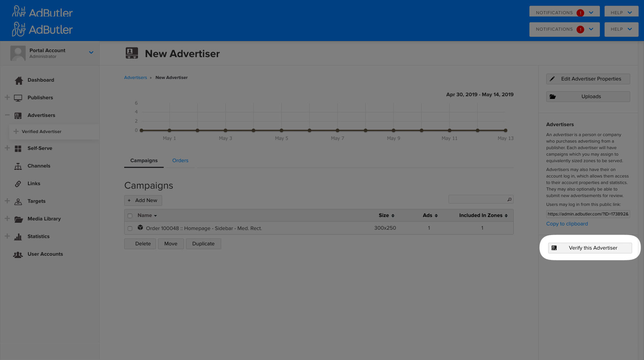644x360 pixels.
Task: Click the Verify this Advertiser button
Action: (590, 248)
